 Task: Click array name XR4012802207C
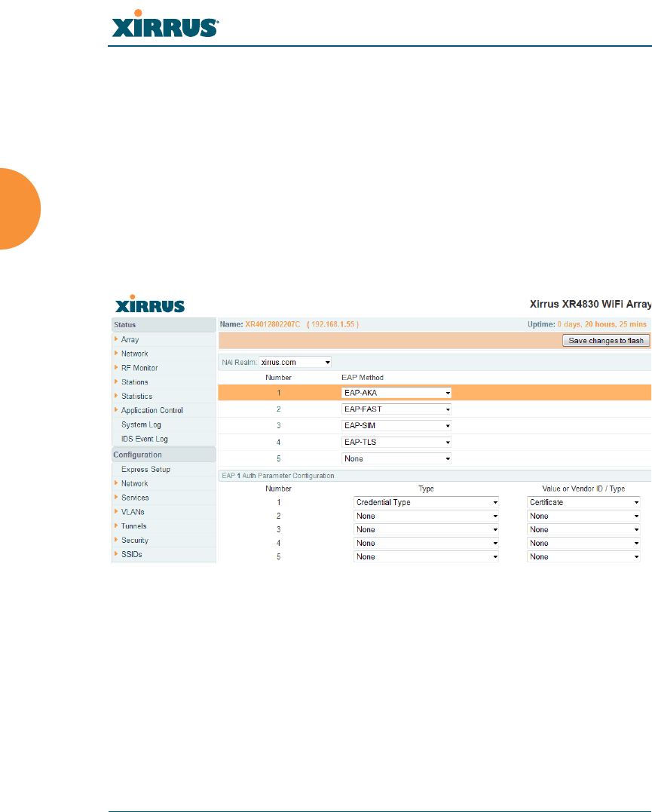[272, 324]
